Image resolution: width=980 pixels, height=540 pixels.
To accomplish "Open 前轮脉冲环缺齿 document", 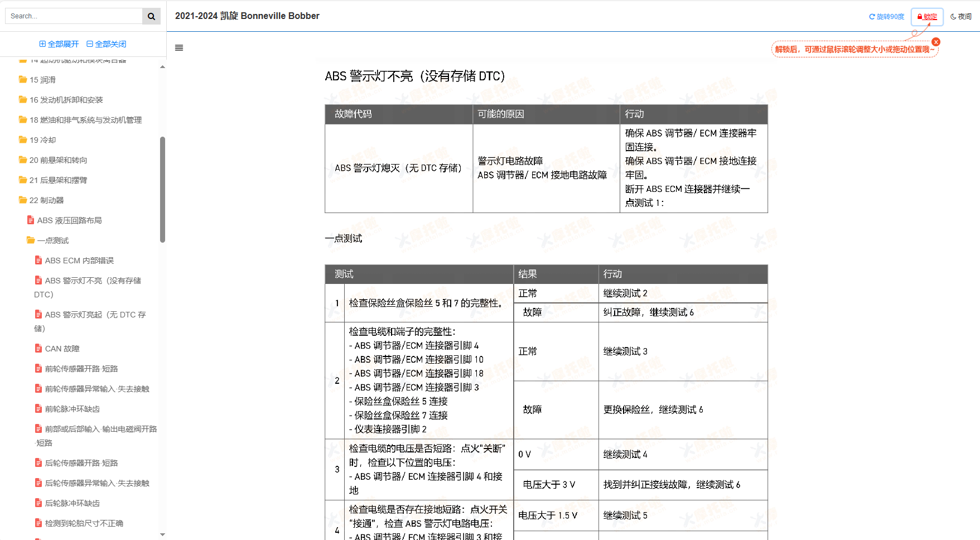I will click(73, 409).
